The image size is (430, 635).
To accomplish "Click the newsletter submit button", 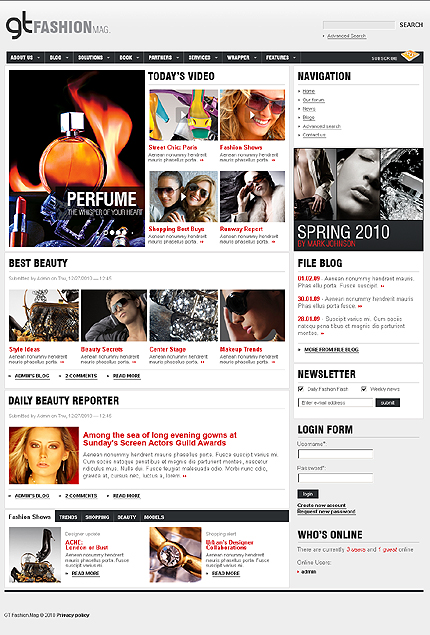I will click(x=387, y=403).
